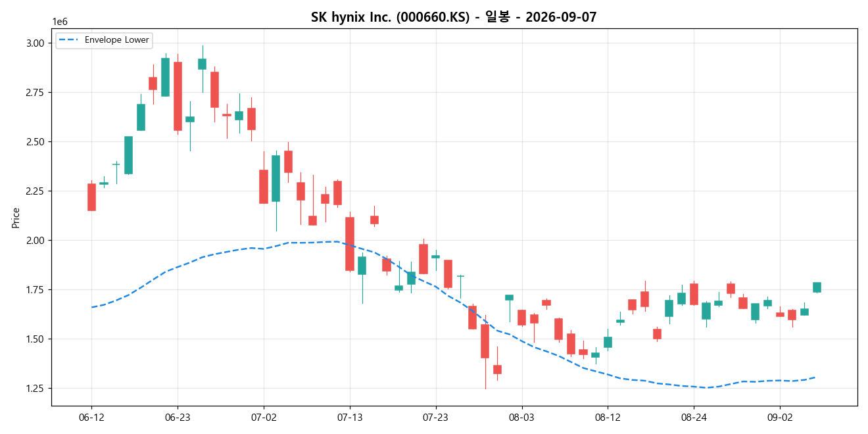Screen dimensions: 868x434
Task: Click the 1.25 y-axis tick label
Action: [x=36, y=389]
